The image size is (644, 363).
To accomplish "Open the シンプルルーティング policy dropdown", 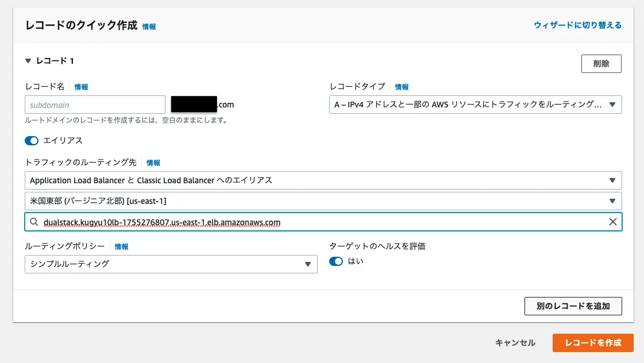I will (171, 264).
